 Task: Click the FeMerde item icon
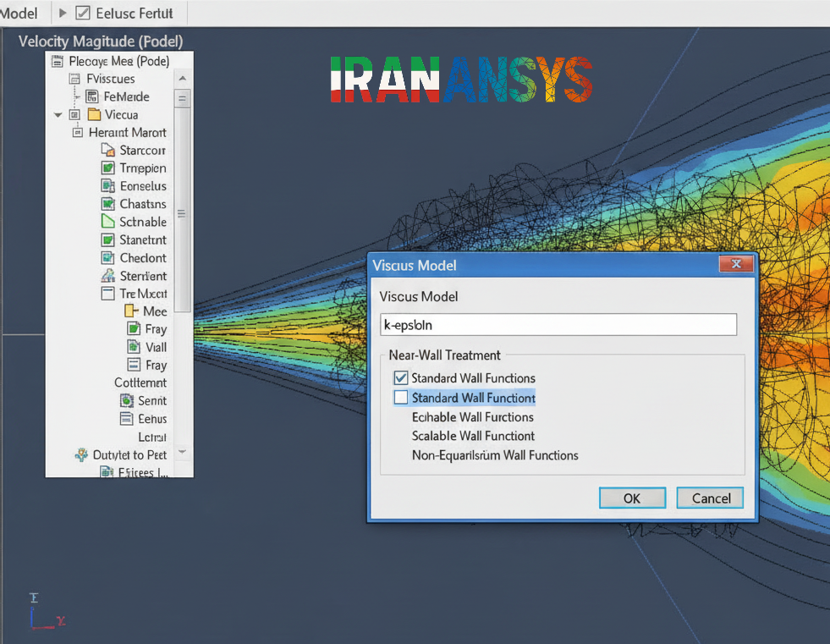pos(92,96)
